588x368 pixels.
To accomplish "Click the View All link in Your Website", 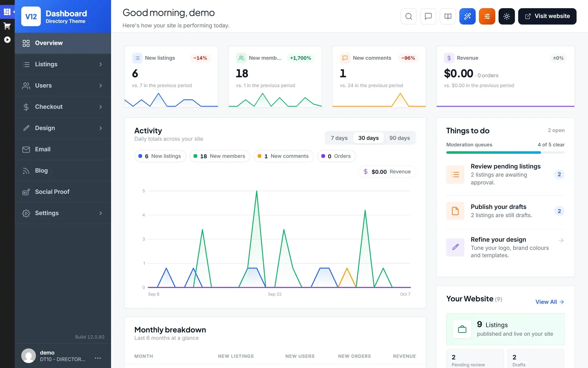I will coord(550,302).
